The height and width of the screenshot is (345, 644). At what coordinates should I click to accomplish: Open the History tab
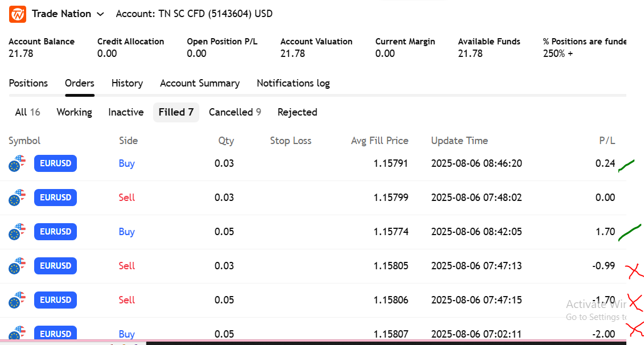(x=127, y=83)
